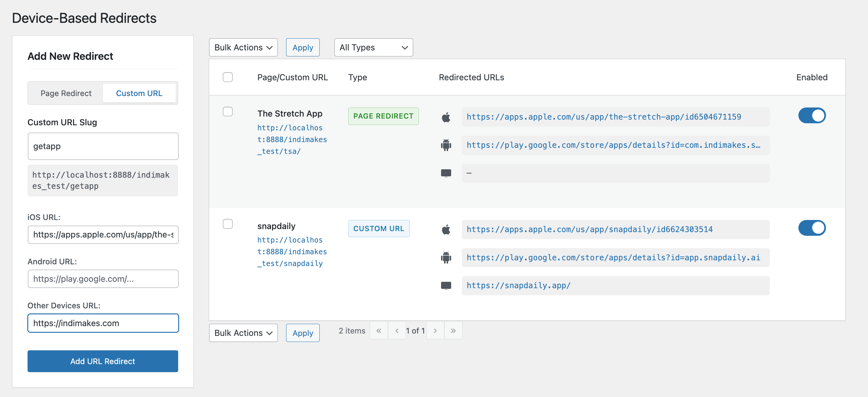Image resolution: width=868 pixels, height=397 pixels.
Task: Click desktop monitor icon in The Stretch App row
Action: coord(446,173)
